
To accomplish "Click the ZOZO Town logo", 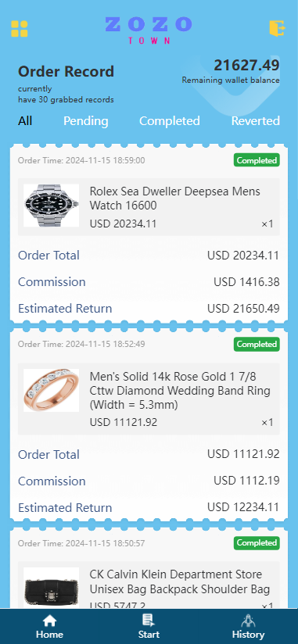I will [149, 30].
